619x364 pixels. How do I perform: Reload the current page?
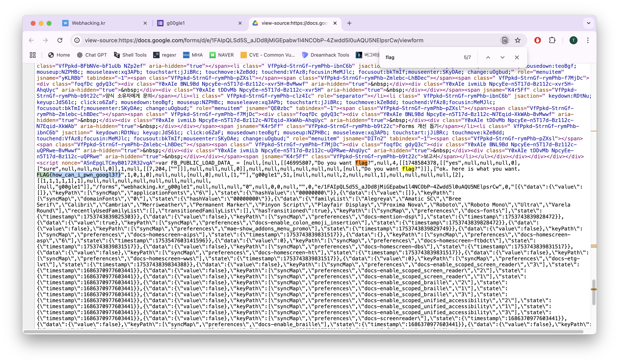[x=60, y=40]
